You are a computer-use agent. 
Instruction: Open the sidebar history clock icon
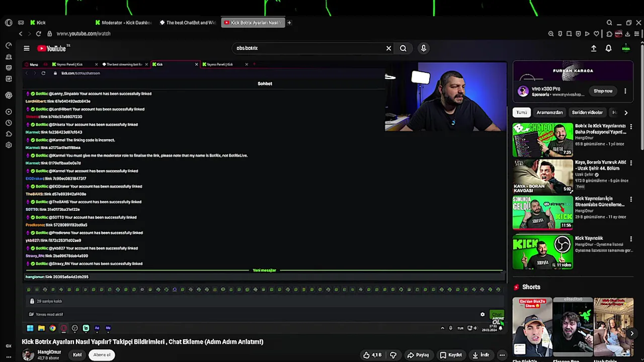pyautogui.click(x=9, y=123)
